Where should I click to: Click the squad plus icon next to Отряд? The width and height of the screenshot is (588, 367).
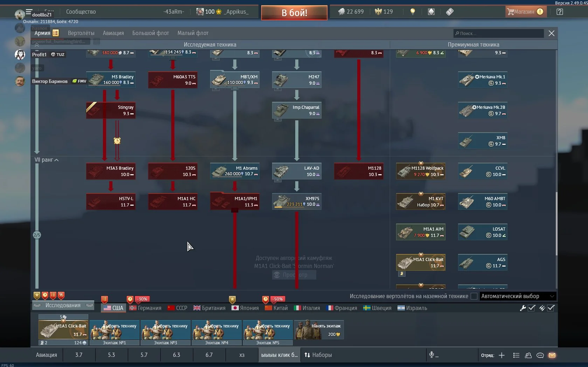[501, 355]
